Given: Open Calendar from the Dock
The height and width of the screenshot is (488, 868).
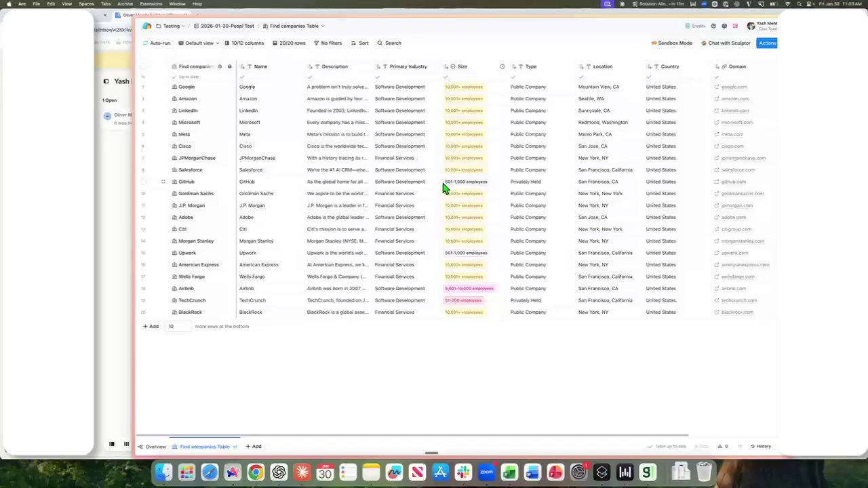Looking at the screenshot, I should pyautogui.click(x=325, y=472).
